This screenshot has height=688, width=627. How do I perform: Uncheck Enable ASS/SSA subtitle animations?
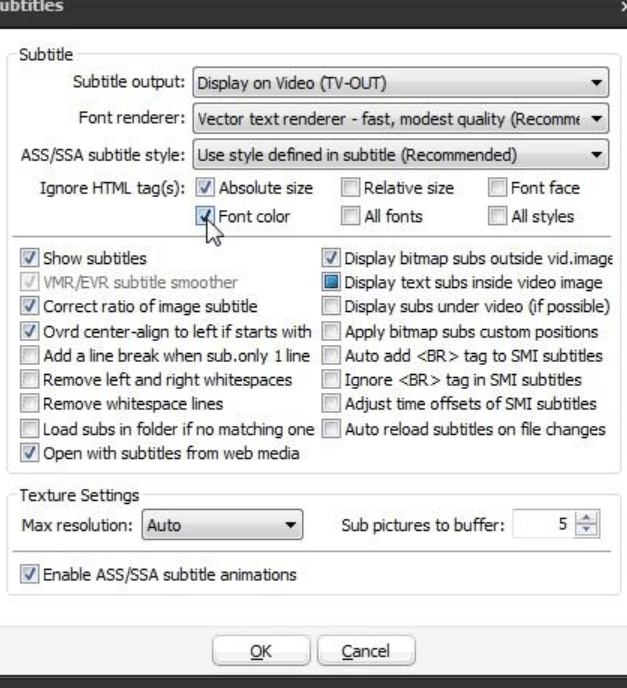[x=29, y=574]
